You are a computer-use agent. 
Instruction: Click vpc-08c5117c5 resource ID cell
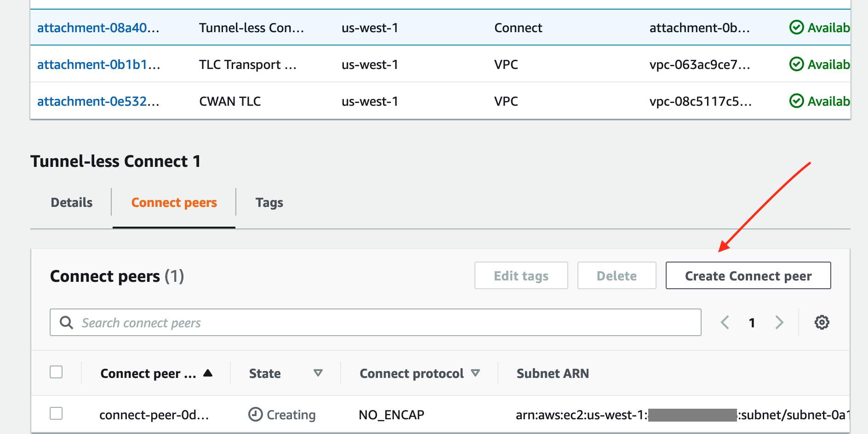[701, 101]
